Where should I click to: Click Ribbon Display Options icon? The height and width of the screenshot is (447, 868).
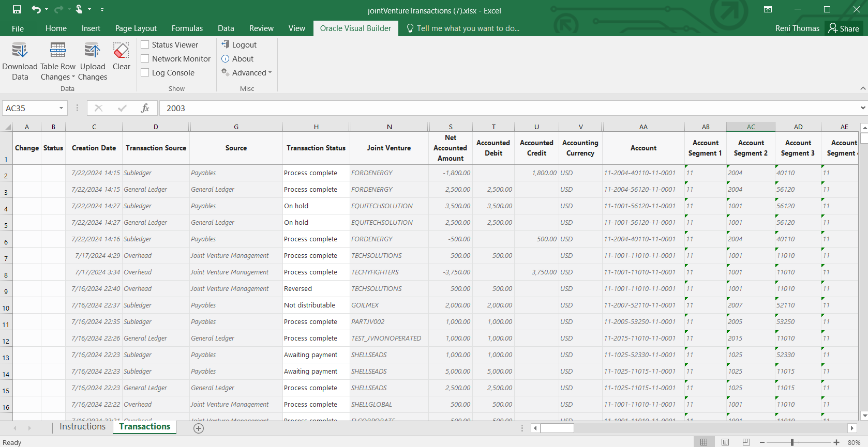(x=768, y=9)
